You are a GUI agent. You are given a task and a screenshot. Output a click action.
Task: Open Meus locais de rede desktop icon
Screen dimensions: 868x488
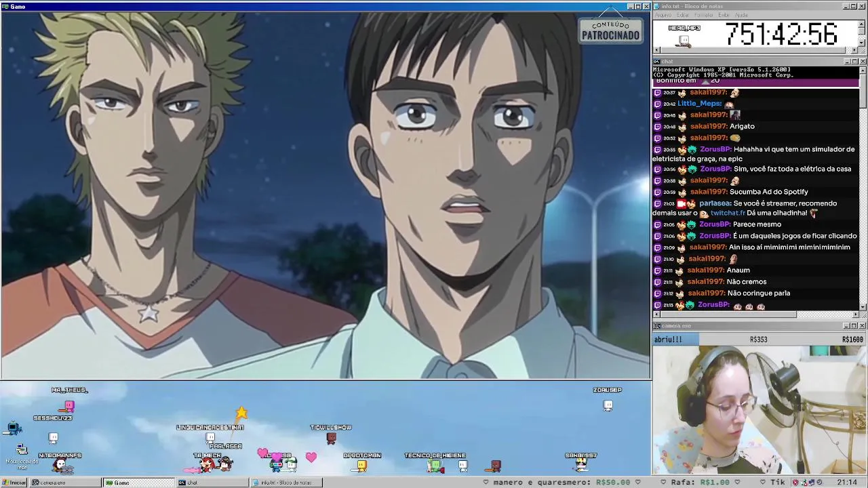click(22, 455)
